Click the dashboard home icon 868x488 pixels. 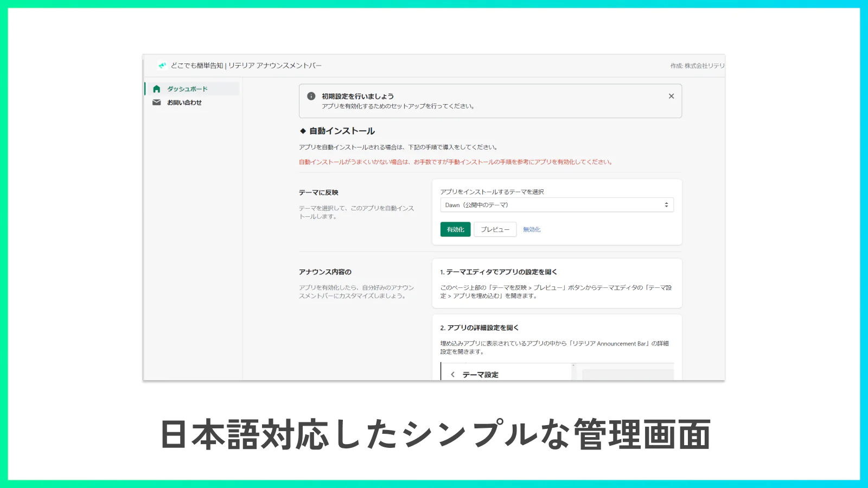[157, 89]
